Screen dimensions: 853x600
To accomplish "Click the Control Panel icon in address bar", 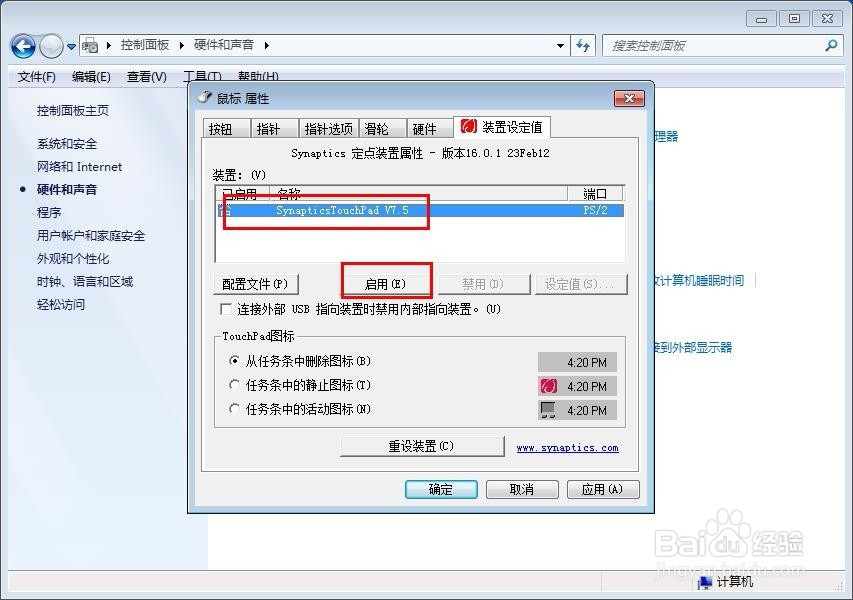I will [90, 46].
